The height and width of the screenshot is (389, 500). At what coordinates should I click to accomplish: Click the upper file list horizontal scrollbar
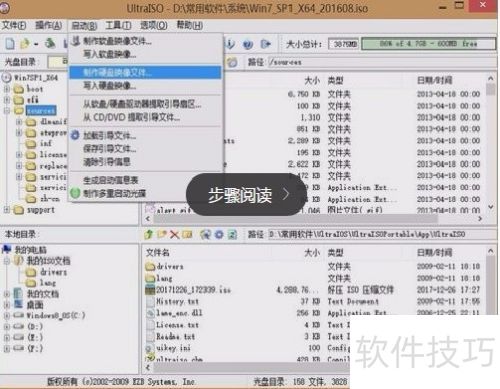coord(313,219)
